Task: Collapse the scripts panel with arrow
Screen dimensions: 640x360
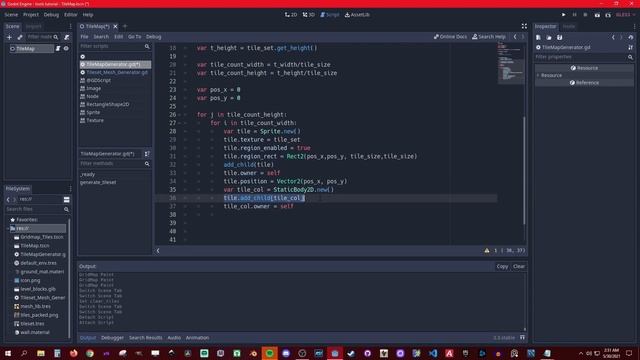Action: [158, 251]
